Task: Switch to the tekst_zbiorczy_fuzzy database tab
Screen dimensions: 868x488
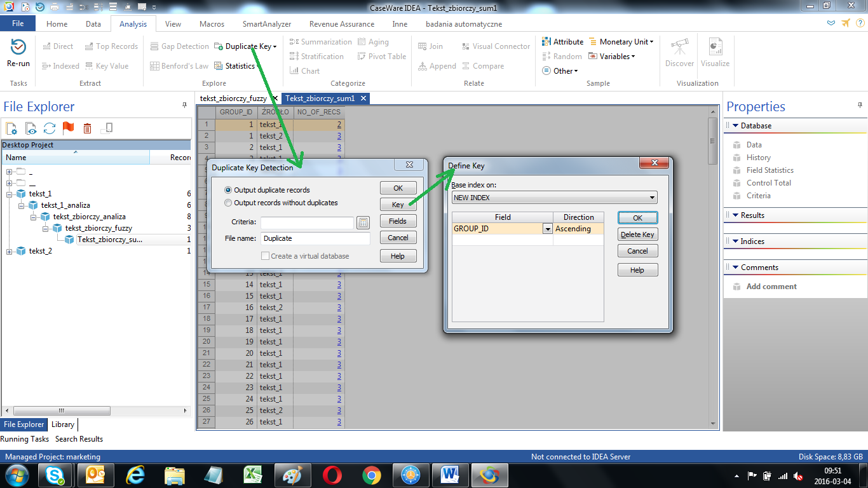Action: (233, 98)
